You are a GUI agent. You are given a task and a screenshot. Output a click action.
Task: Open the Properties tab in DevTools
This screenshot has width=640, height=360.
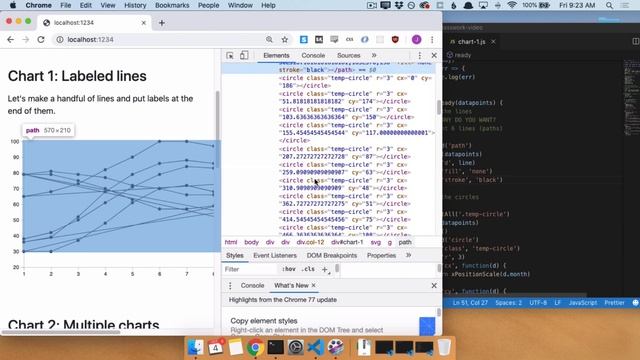coord(381,256)
